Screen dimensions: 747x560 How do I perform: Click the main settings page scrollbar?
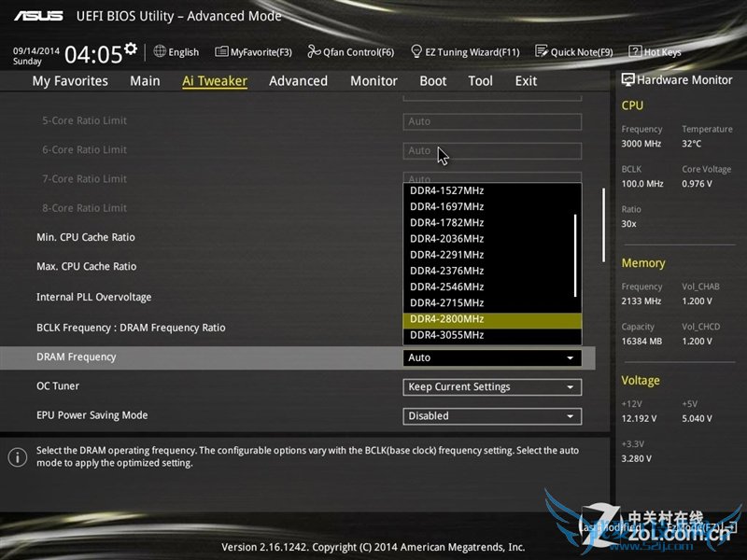[603, 225]
